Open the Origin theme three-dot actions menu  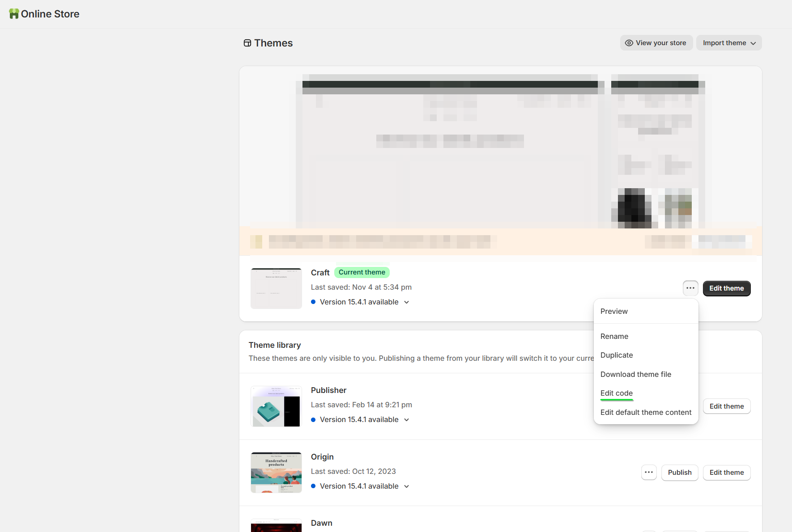click(649, 473)
